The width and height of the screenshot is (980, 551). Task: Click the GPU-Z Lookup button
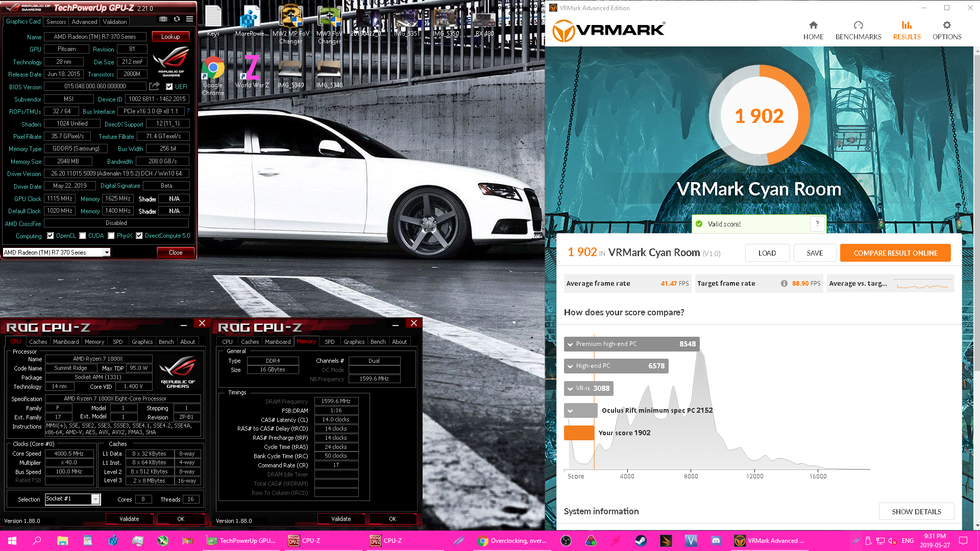[170, 37]
